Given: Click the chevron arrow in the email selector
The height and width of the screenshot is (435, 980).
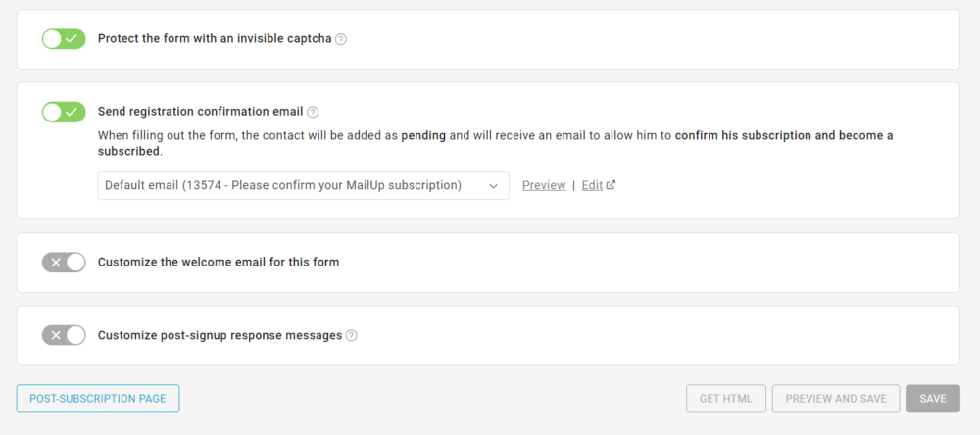Looking at the screenshot, I should (493, 186).
